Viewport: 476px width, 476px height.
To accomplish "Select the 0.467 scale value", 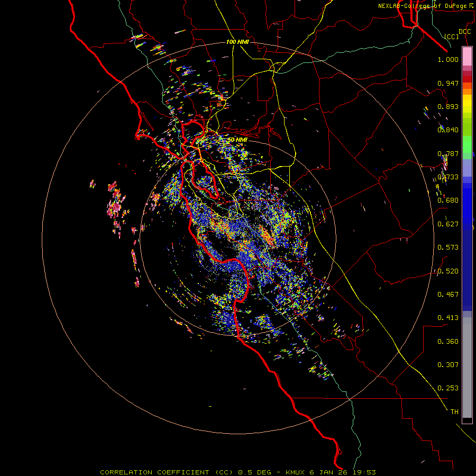I will pos(448,295).
